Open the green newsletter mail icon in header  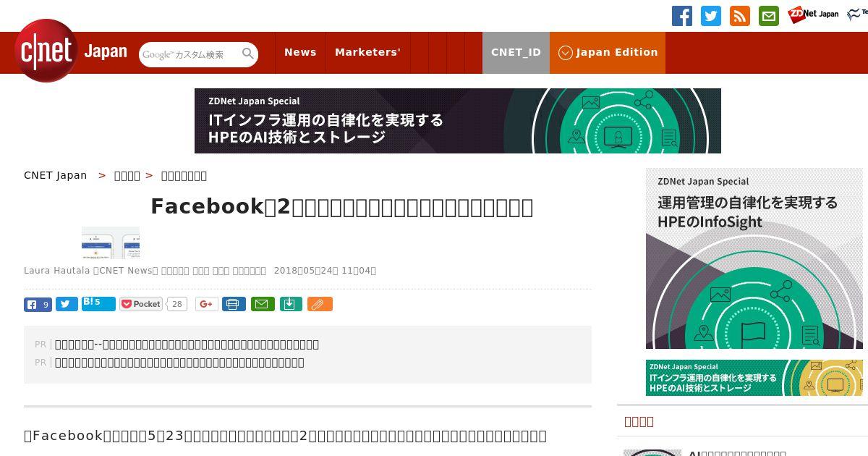pos(769,16)
